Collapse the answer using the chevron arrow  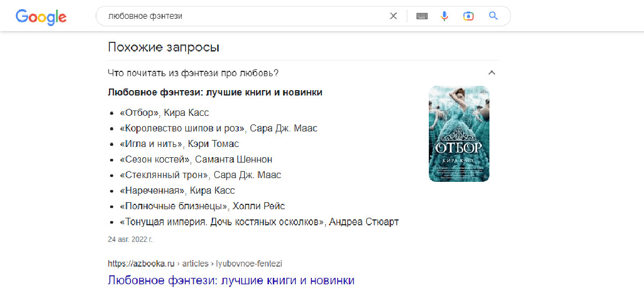(492, 73)
